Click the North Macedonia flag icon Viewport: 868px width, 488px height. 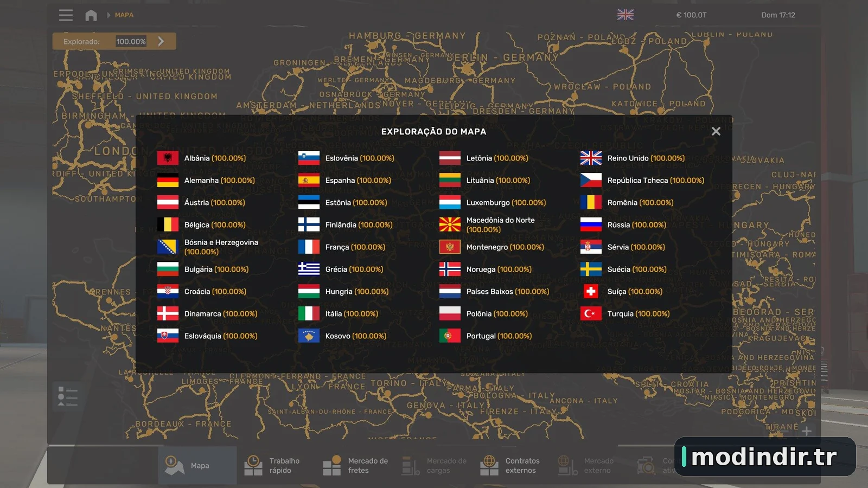coord(450,224)
